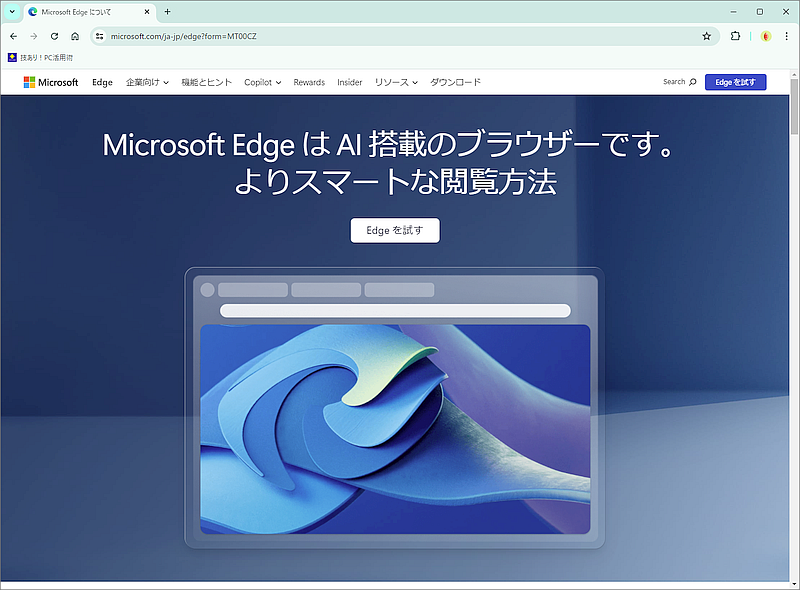Screen dimensions: 800x590
Task: Minimize the Chrome window
Action: pos(733,12)
